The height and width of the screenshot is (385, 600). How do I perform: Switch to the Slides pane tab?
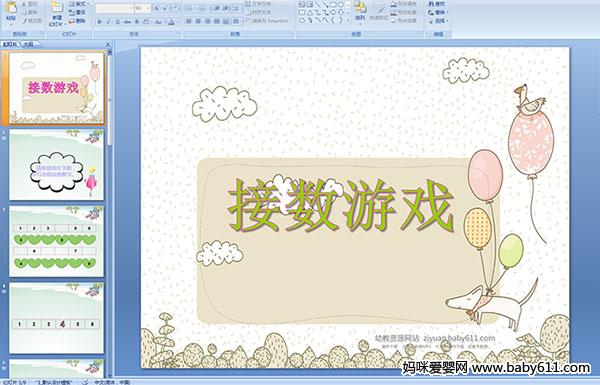pos(10,44)
